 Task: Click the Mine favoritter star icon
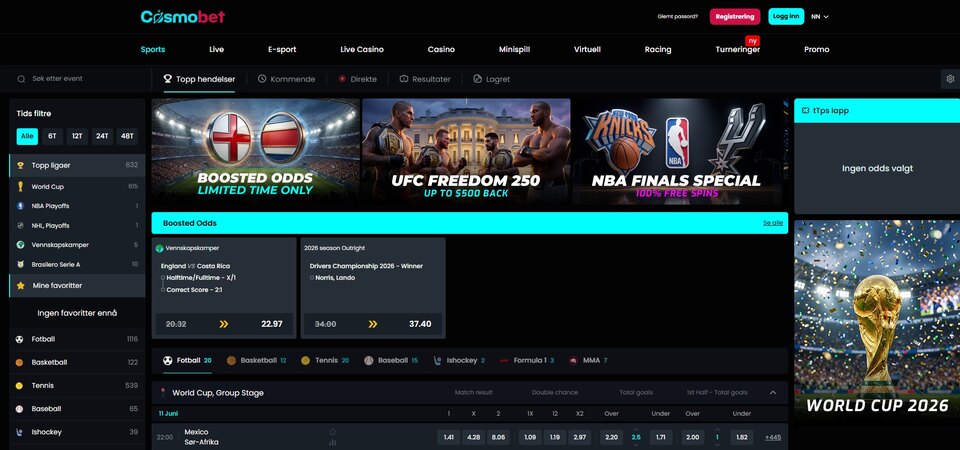click(x=20, y=285)
